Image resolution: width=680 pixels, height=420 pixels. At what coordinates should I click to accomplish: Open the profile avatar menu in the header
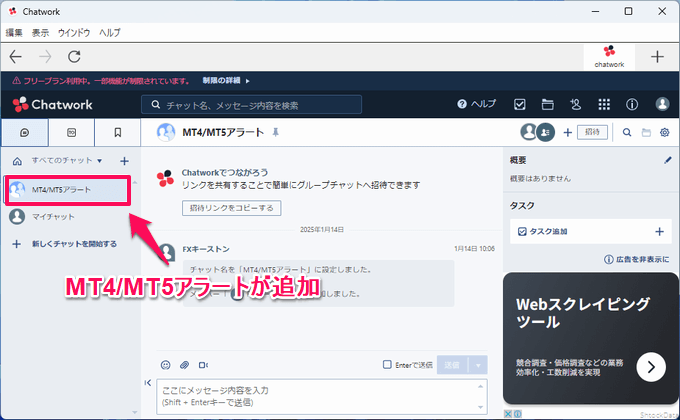pos(662,104)
